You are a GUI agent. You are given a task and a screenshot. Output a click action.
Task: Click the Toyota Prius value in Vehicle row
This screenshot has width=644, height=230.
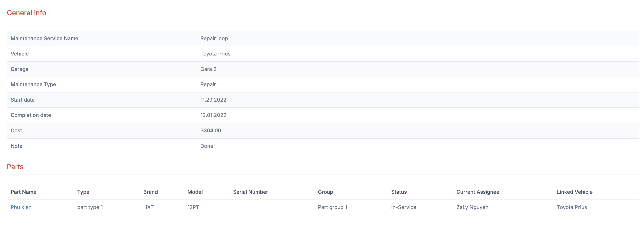[215, 54]
